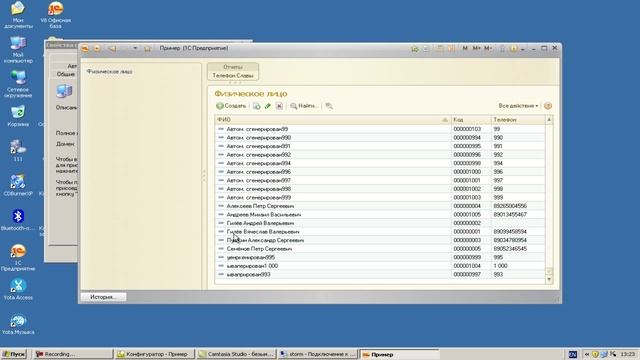Click the scroll up arrow of the list
This screenshot has width=640, height=360.
point(549,120)
